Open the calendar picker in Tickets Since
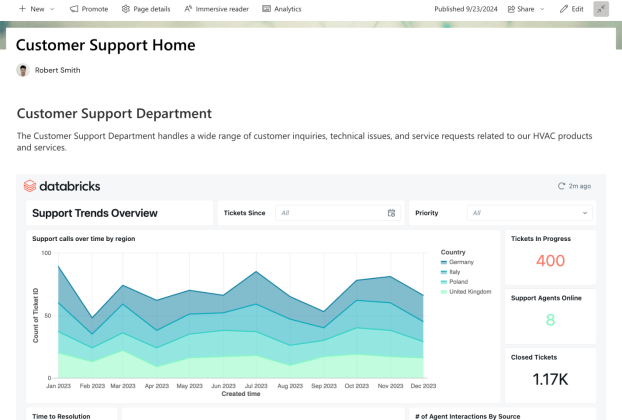 pos(391,213)
